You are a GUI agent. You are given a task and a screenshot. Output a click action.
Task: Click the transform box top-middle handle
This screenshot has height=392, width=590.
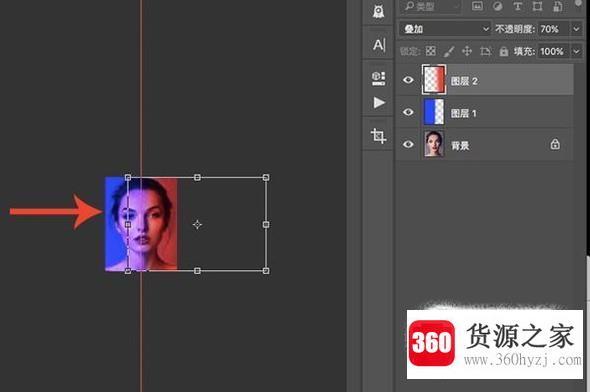pyautogui.click(x=197, y=177)
